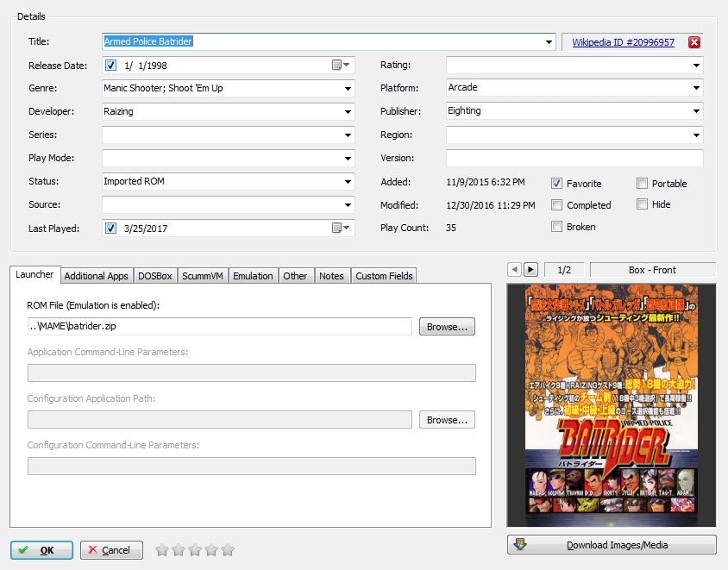Image resolution: width=728 pixels, height=570 pixels.
Task: Expand the Genre dropdown
Action: point(348,88)
